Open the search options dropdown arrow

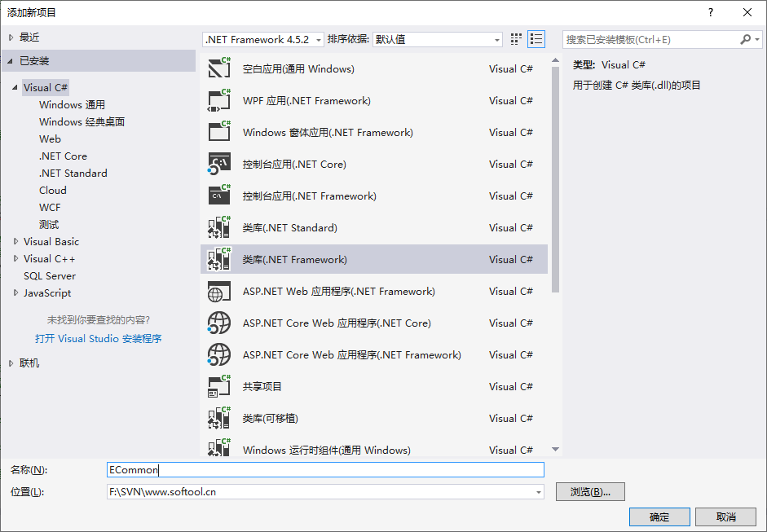pyautogui.click(x=757, y=40)
